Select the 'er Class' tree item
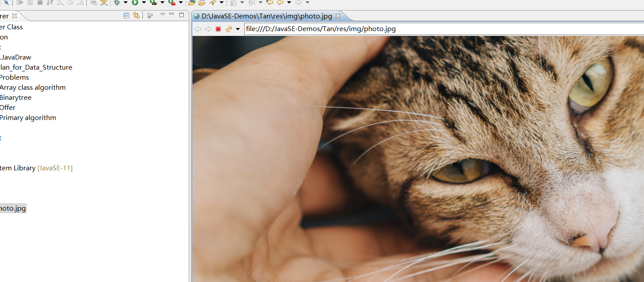 click(x=11, y=27)
